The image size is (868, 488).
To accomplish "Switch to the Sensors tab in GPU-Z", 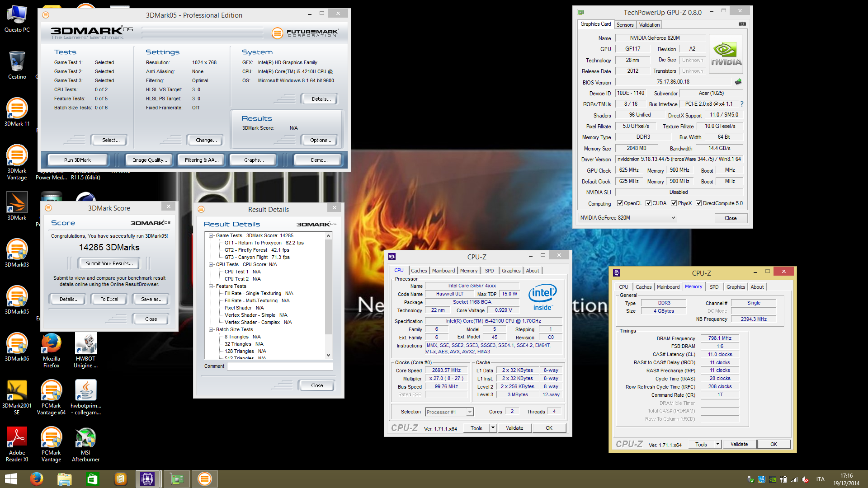I will (x=625, y=25).
